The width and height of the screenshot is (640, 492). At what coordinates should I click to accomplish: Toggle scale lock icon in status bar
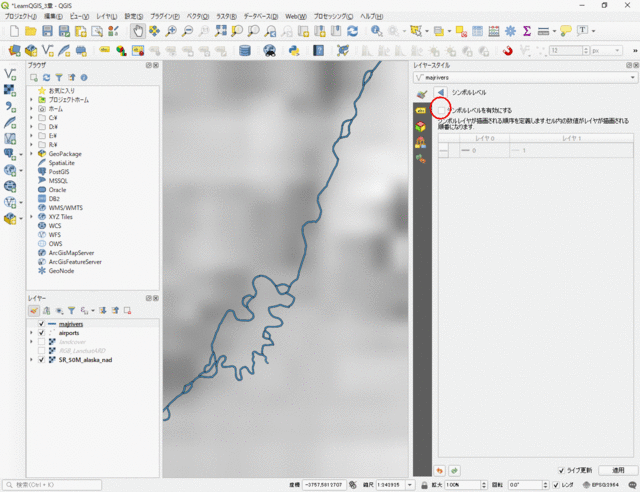(424, 485)
